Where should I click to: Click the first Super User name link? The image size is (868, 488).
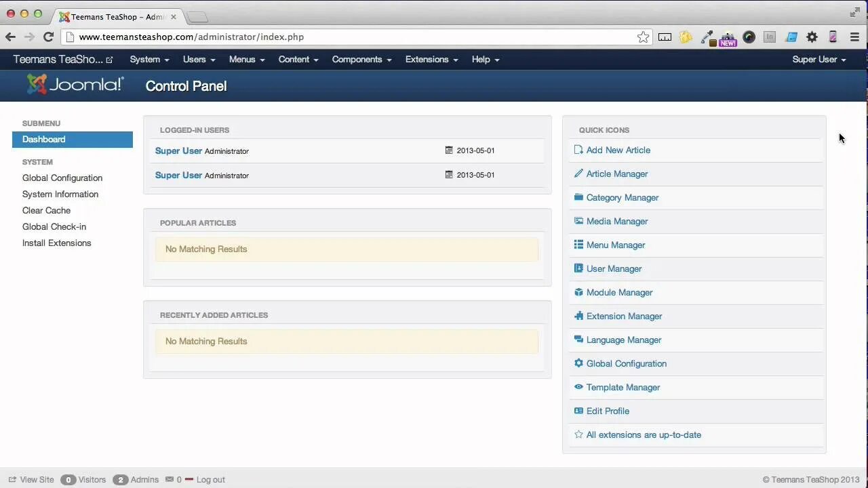click(178, 150)
